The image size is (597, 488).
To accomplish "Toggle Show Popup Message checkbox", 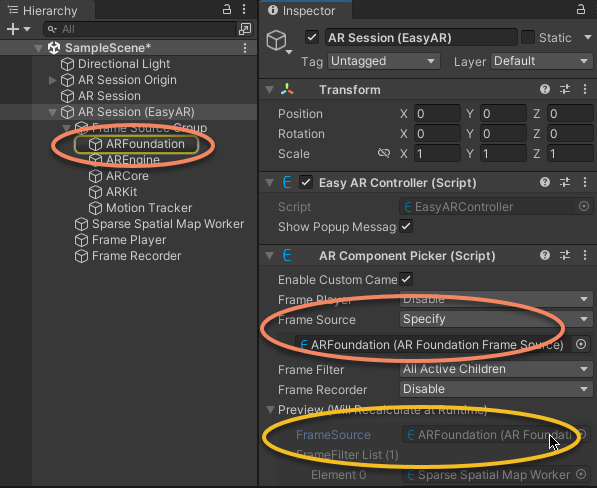I will (x=406, y=226).
